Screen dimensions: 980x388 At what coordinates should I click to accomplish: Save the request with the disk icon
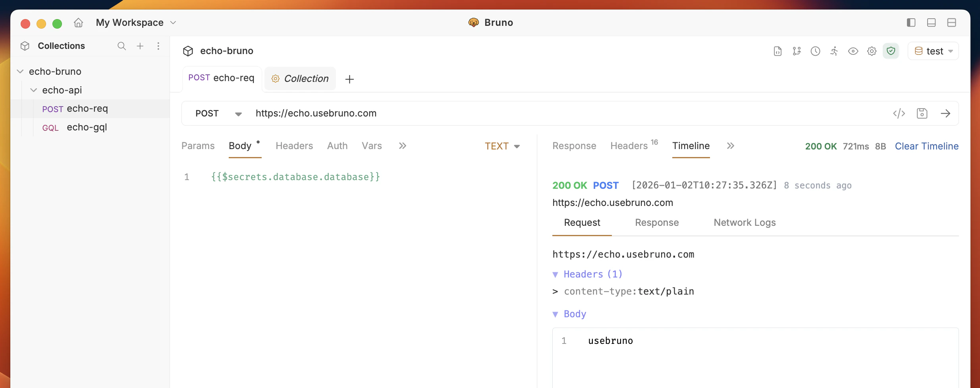tap(922, 114)
